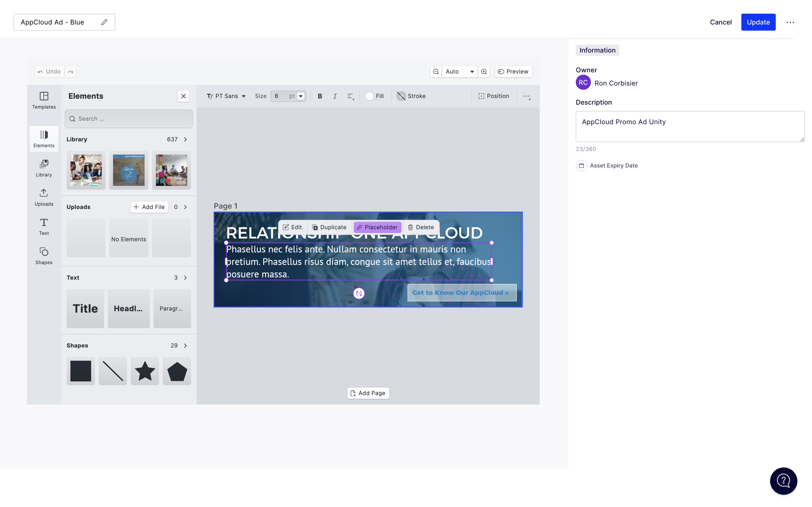
Task: Click the blue Update button
Action: tap(758, 22)
